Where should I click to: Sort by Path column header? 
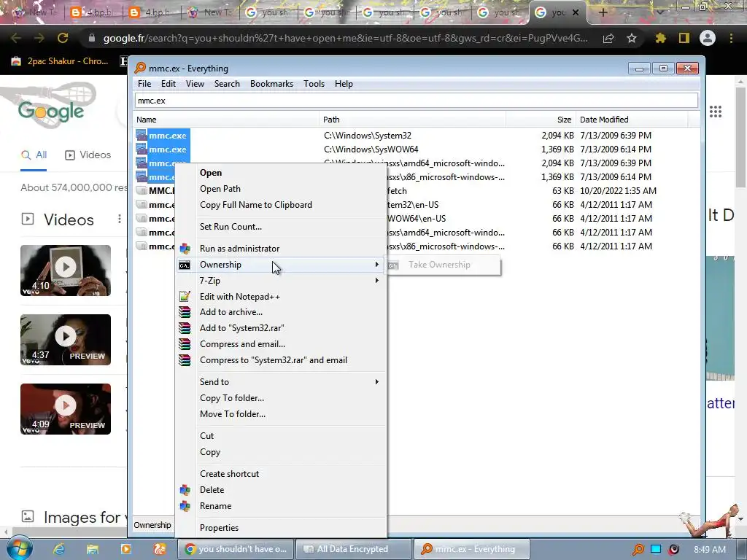[x=412, y=120]
